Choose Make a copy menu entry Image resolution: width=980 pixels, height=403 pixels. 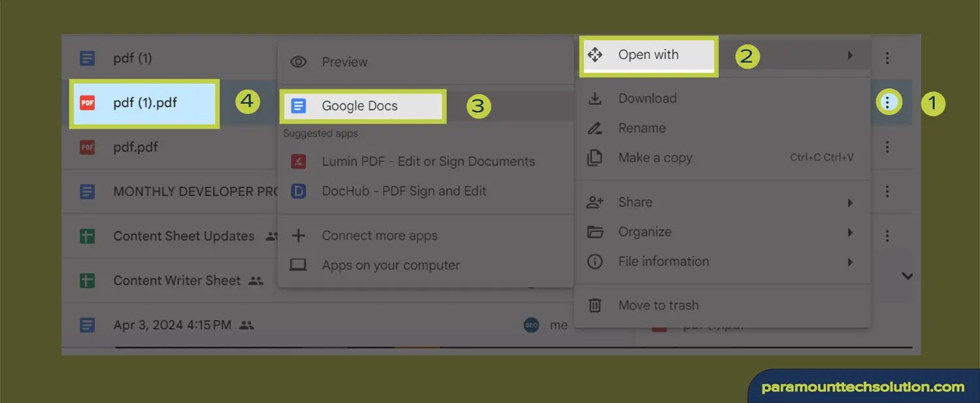click(723, 157)
